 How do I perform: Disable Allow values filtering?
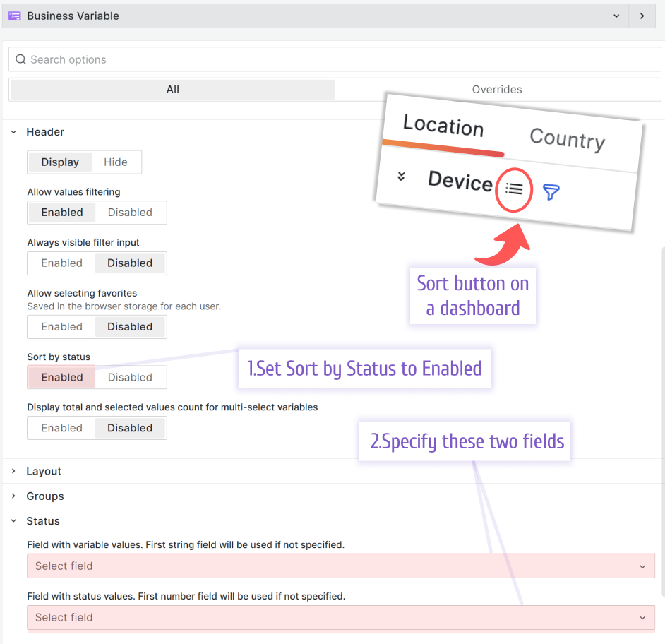click(131, 212)
